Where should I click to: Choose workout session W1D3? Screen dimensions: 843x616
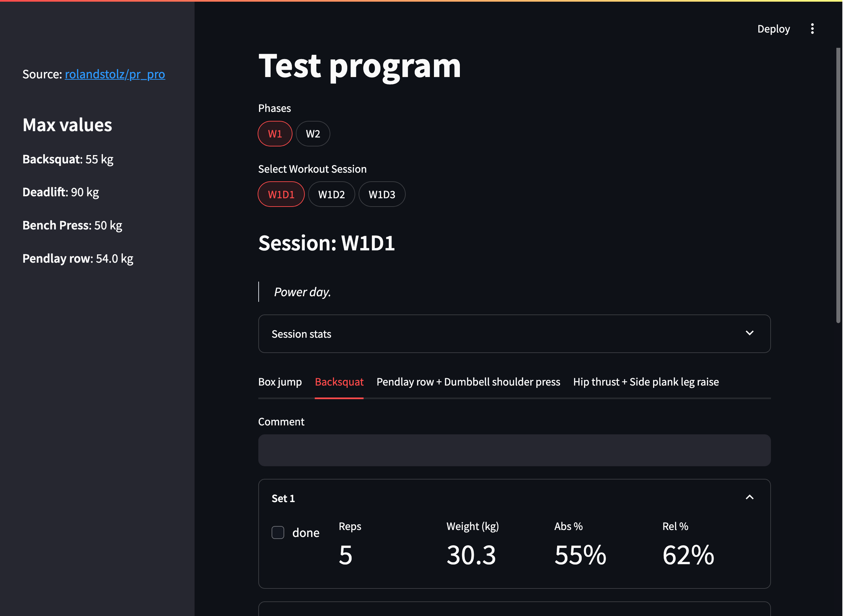point(382,194)
